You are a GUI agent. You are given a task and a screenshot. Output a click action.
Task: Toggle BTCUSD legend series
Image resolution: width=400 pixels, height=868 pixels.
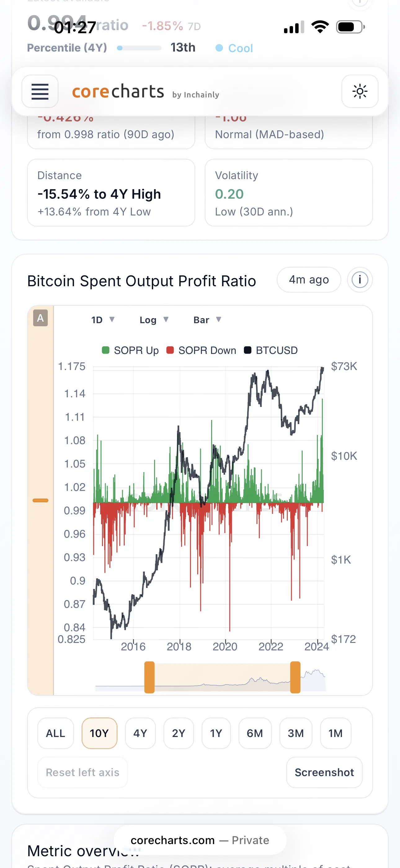click(271, 350)
